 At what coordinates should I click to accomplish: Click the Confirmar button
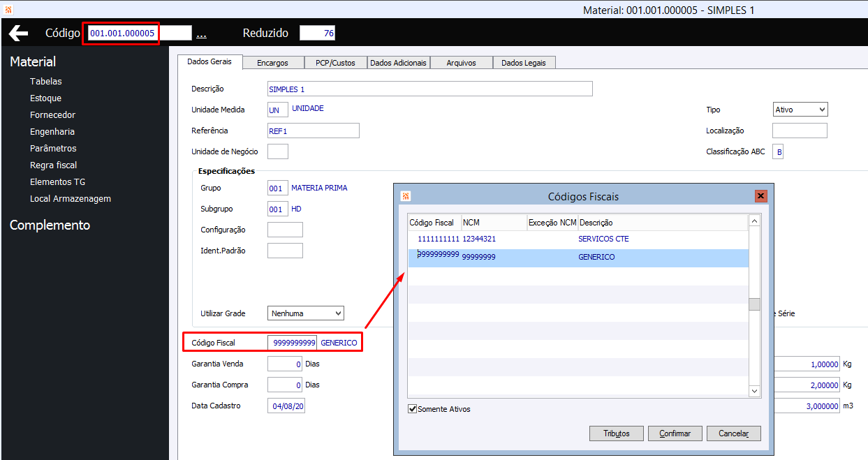click(x=675, y=433)
